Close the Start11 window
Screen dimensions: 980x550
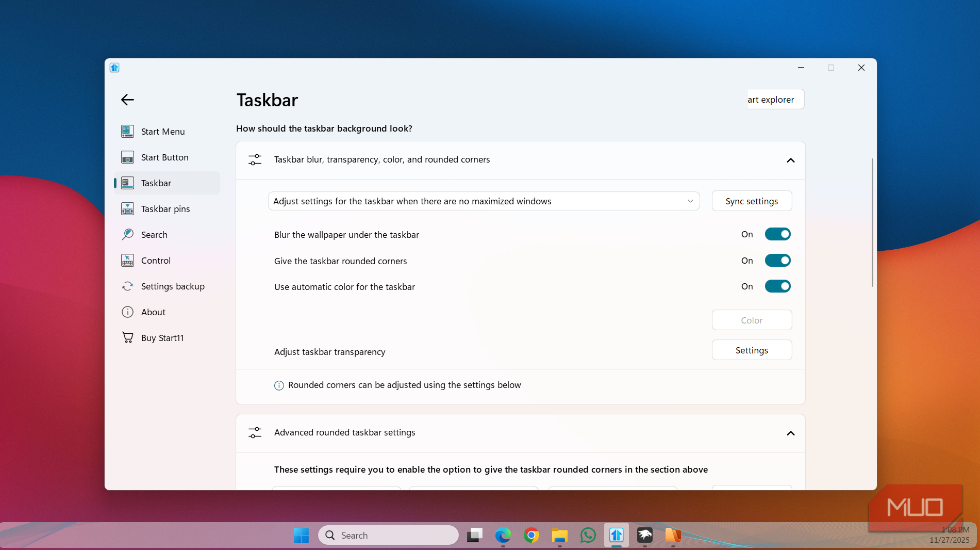coord(861,68)
